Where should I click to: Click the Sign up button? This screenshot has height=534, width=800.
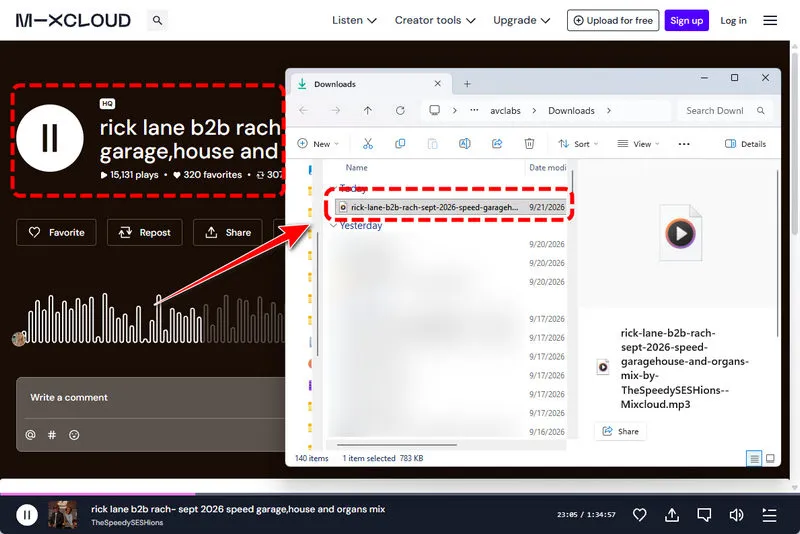tap(686, 20)
